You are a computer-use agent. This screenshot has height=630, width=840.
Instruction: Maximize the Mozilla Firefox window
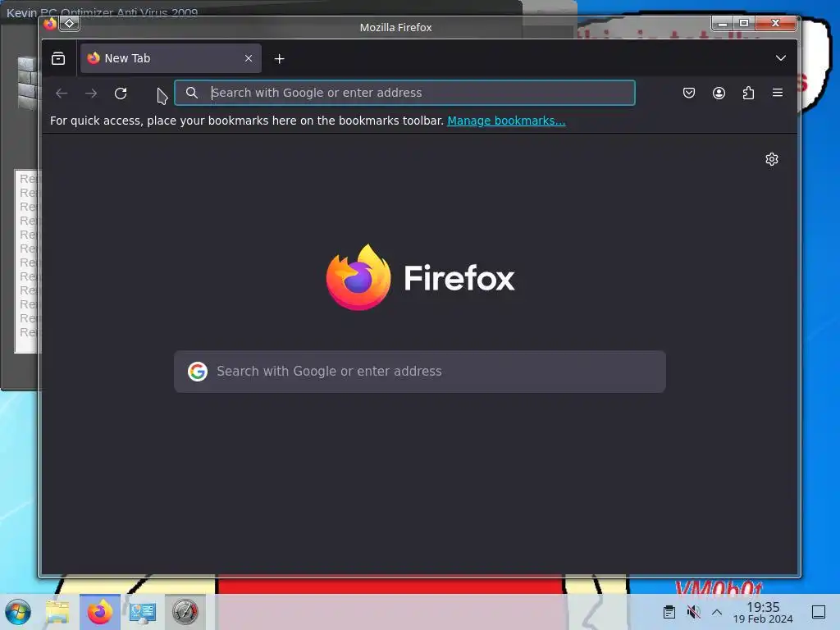[x=744, y=23]
